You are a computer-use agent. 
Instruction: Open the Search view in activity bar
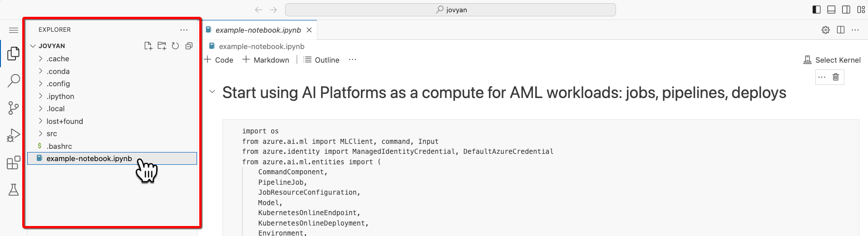pos(14,81)
